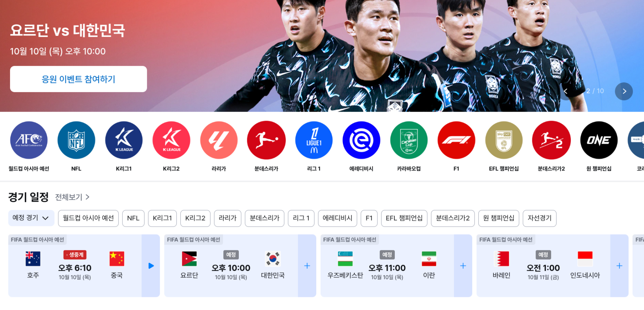Open the 리그 1 Ligue1 icon

click(314, 140)
